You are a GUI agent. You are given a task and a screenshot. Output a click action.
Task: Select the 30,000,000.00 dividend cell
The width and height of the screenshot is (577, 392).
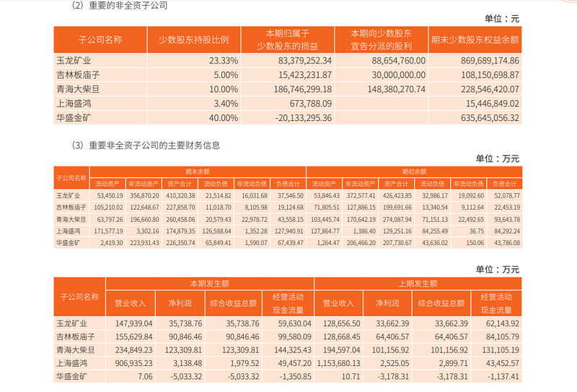[x=382, y=75]
